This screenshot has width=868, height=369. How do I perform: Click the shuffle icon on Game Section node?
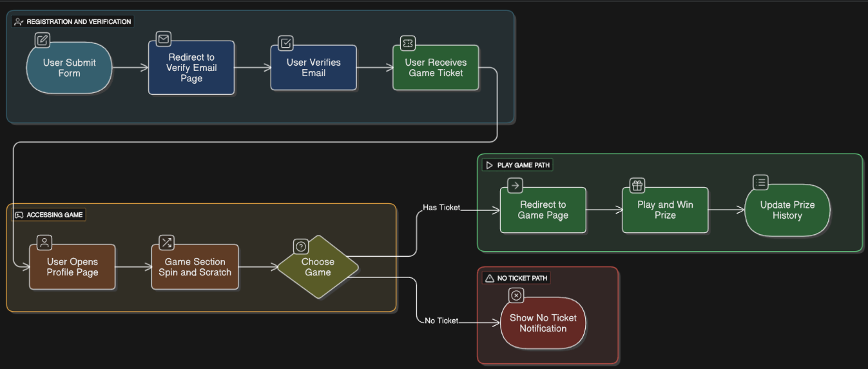(x=167, y=243)
